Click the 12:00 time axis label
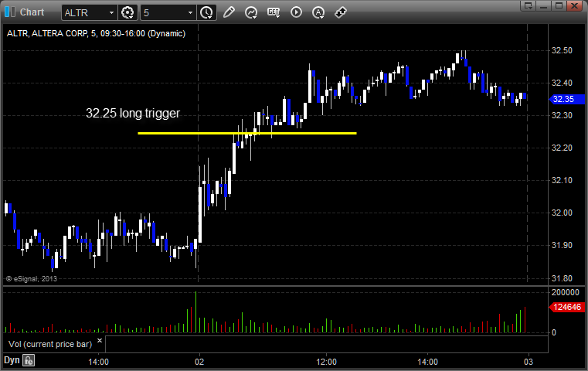Viewport: 588px width, 371px height. [x=326, y=362]
